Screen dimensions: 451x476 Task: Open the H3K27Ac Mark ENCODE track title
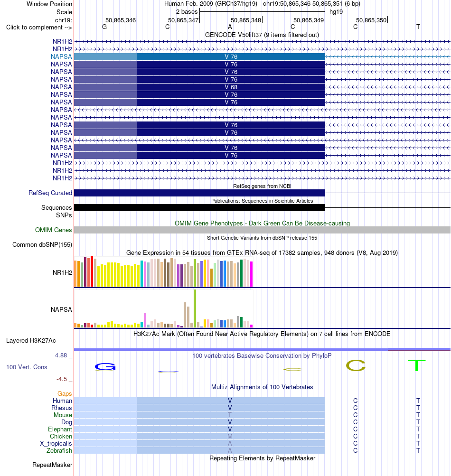262,334
